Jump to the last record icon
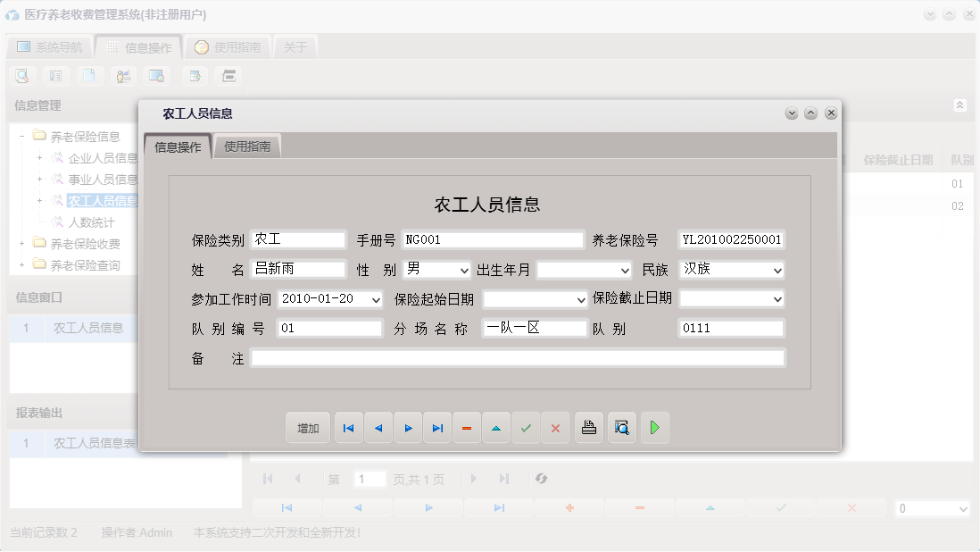Viewport: 980px width, 552px height. tap(437, 427)
